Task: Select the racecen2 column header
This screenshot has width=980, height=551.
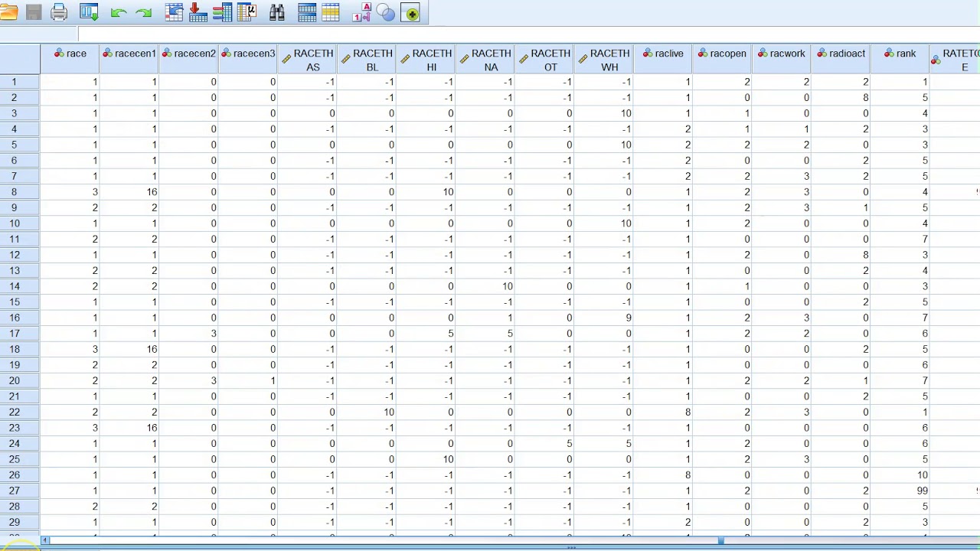Action: 188,60
